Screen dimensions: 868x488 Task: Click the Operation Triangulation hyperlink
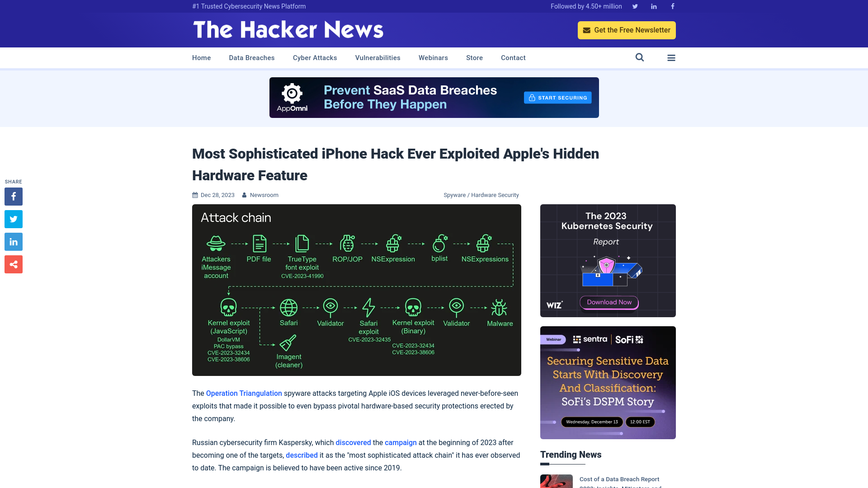(x=244, y=393)
